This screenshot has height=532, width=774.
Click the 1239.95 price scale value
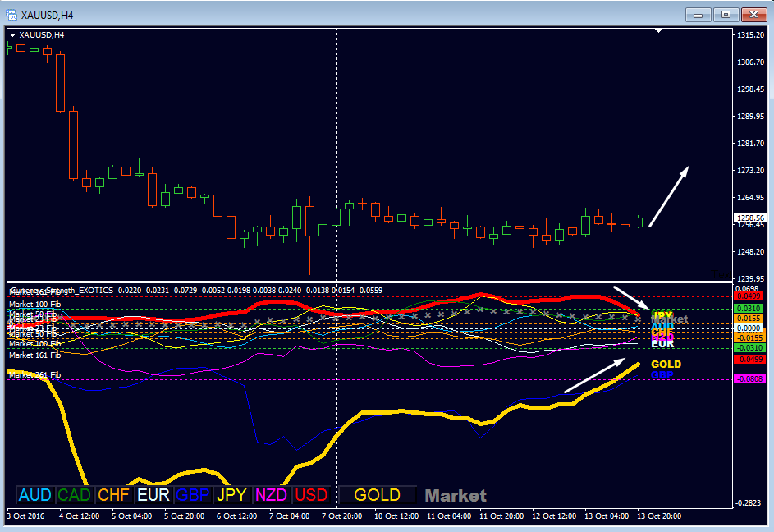point(750,278)
